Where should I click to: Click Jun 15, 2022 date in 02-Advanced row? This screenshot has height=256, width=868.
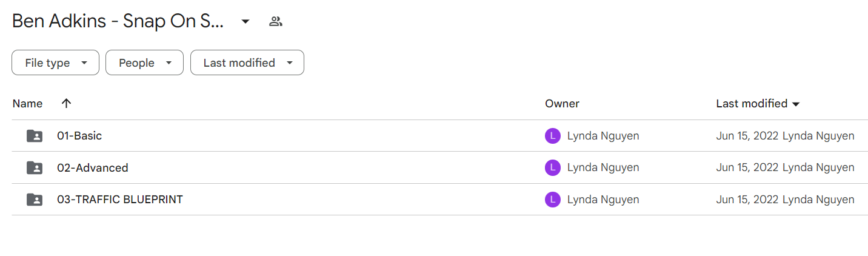747,167
